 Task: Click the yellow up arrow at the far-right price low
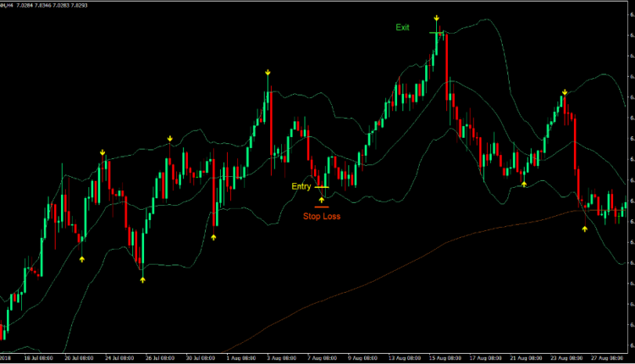(x=585, y=229)
